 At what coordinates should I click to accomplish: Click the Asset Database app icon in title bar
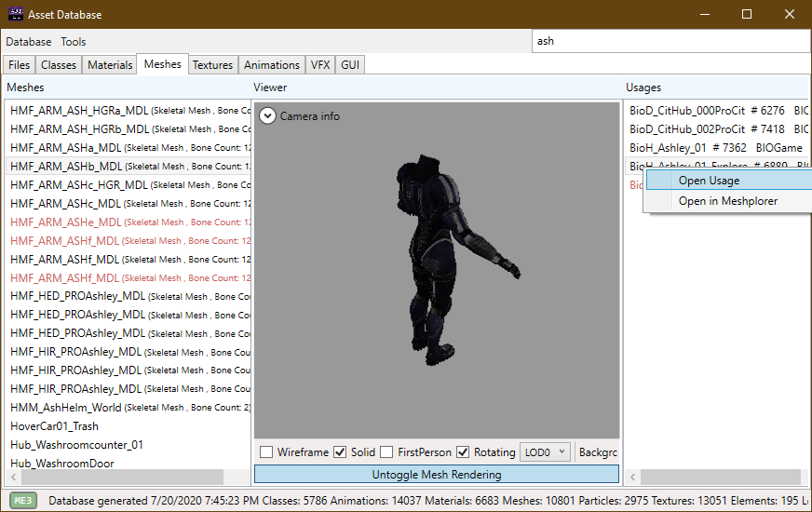17,14
